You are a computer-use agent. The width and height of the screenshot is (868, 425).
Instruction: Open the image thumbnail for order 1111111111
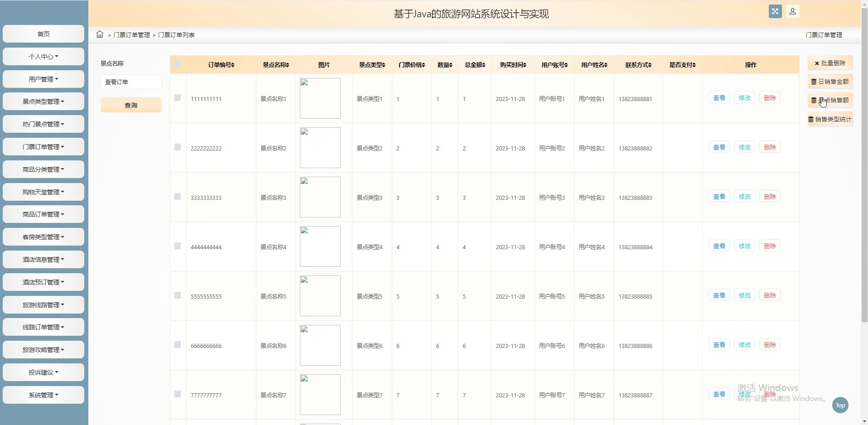(320, 98)
